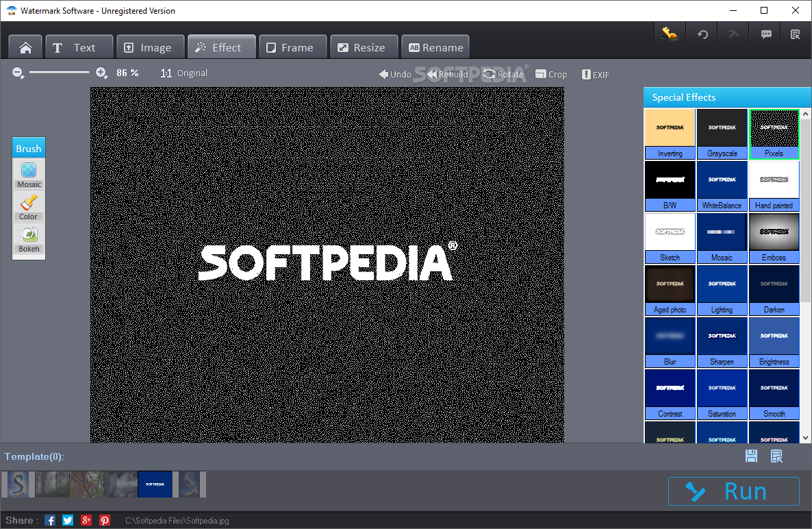The image size is (812, 529).
Task: Click the zoom in magnifier icon
Action: point(101,73)
